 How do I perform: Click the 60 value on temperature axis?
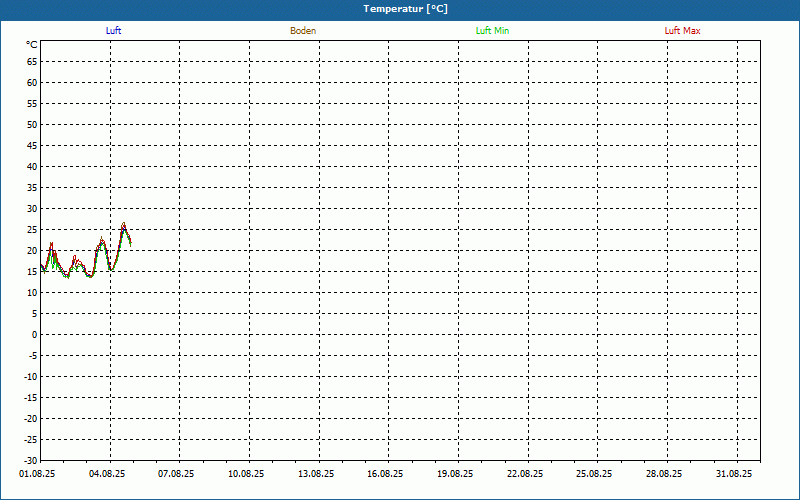(x=32, y=83)
